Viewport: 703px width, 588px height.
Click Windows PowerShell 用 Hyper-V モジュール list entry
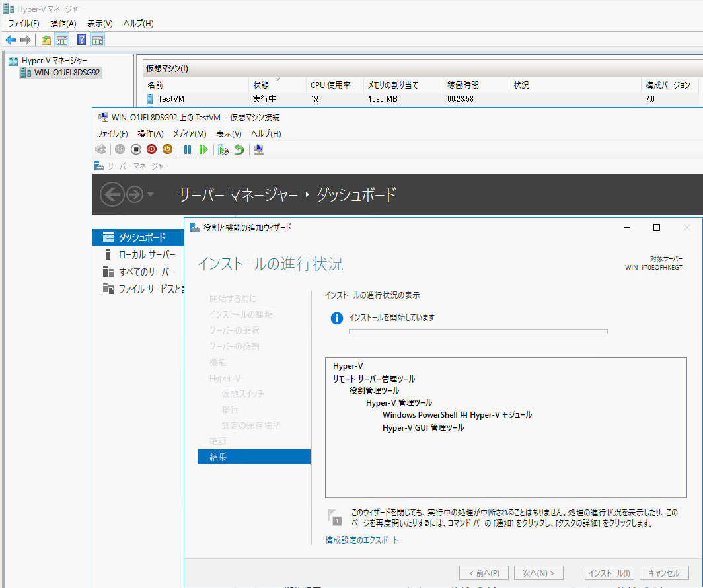457,415
